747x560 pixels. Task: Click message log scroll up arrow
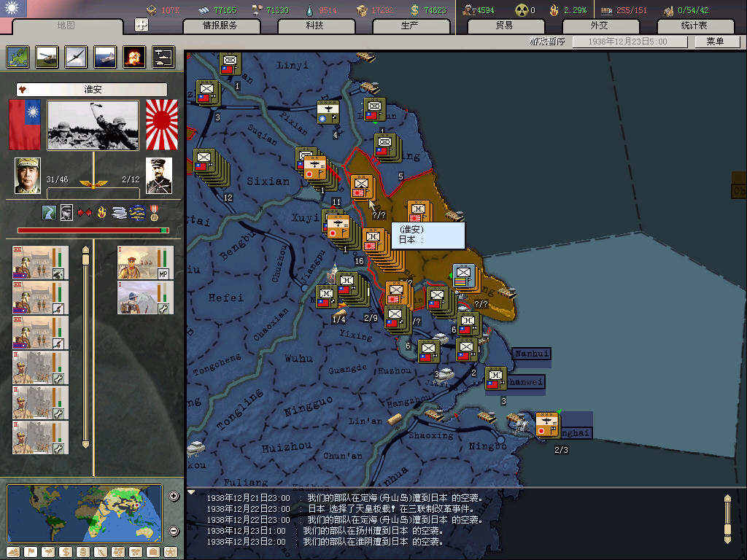click(727, 498)
